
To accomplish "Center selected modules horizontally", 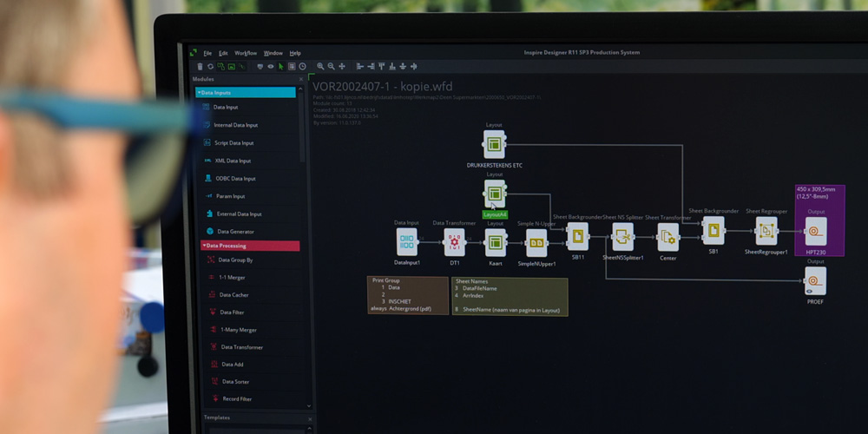I will pyautogui.click(x=414, y=67).
